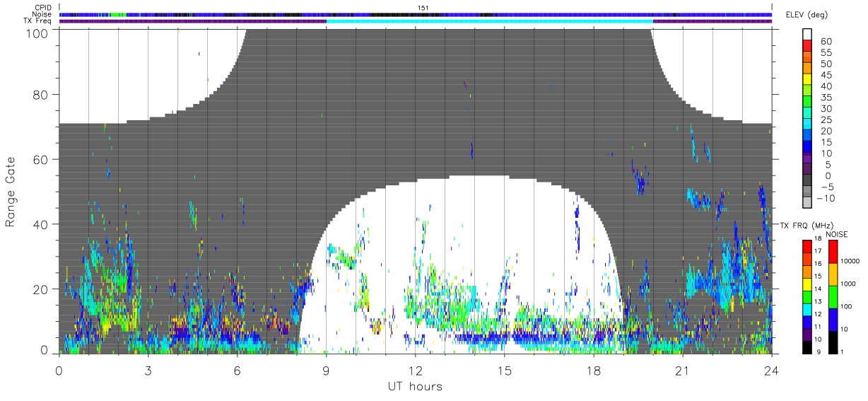Click the NOISE legend title
868x401 pixels.
click(x=837, y=234)
